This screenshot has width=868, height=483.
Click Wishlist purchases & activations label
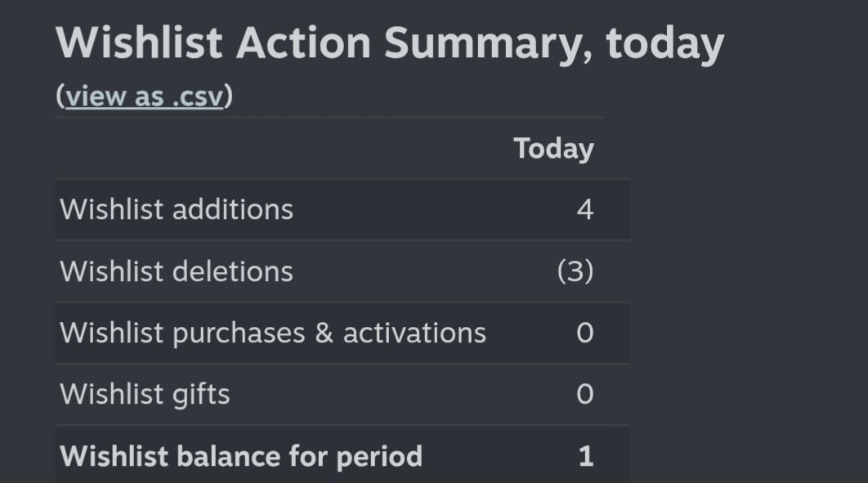click(273, 333)
